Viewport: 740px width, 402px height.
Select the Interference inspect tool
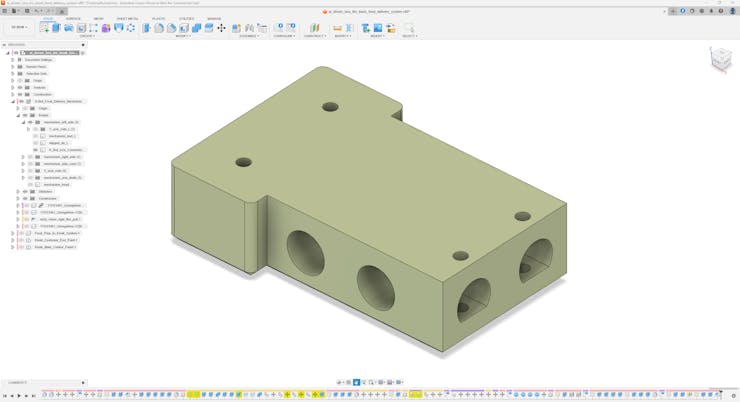tap(350, 28)
